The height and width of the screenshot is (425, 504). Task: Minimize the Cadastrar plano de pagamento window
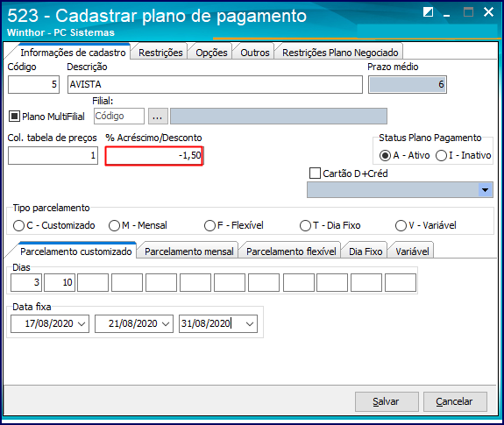pos(446,13)
